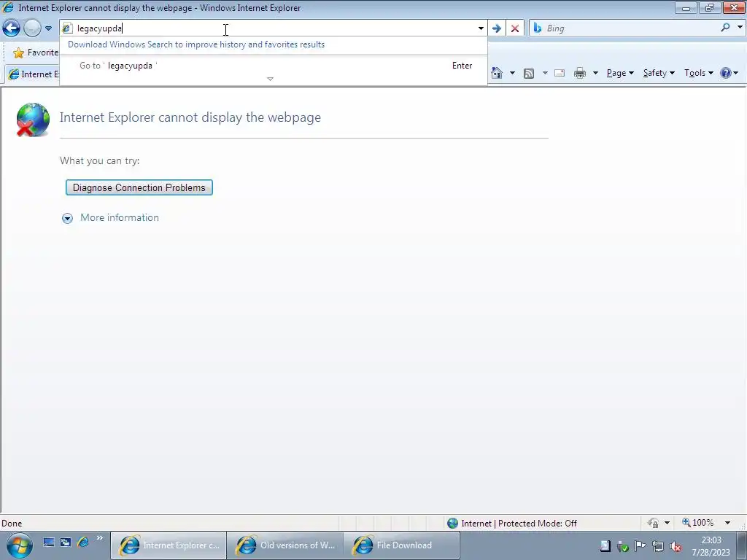Click the red Stop button
747x560 pixels.
pos(515,28)
